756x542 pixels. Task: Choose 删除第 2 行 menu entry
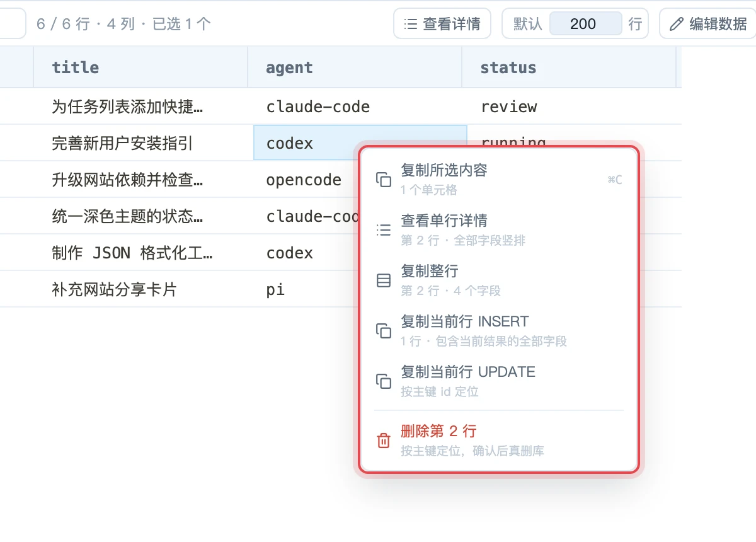point(499,441)
